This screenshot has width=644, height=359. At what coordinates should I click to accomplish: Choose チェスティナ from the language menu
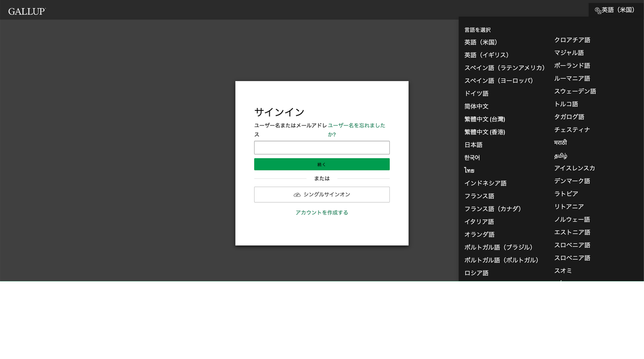click(x=572, y=129)
